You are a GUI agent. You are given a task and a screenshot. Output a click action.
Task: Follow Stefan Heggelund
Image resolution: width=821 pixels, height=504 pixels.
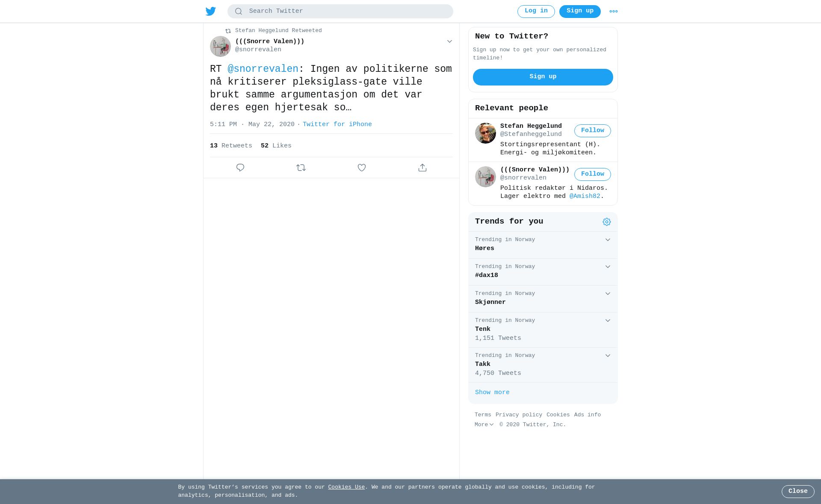[593, 131]
